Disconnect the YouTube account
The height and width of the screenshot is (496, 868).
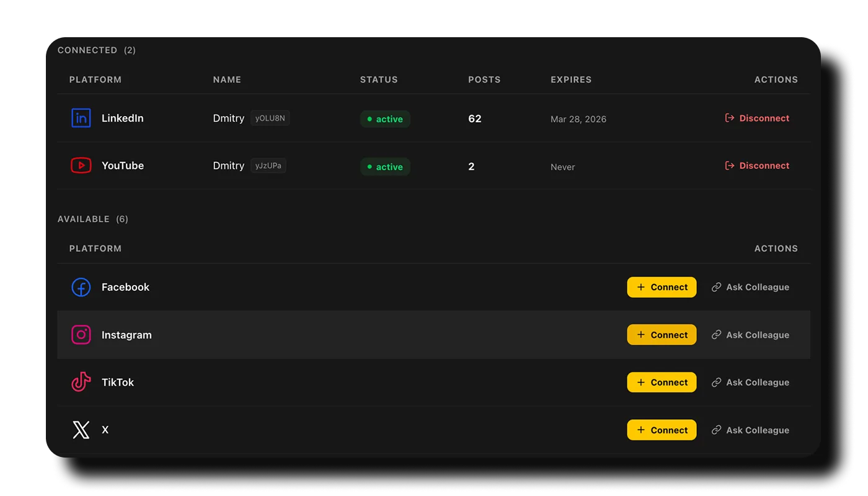(x=757, y=166)
